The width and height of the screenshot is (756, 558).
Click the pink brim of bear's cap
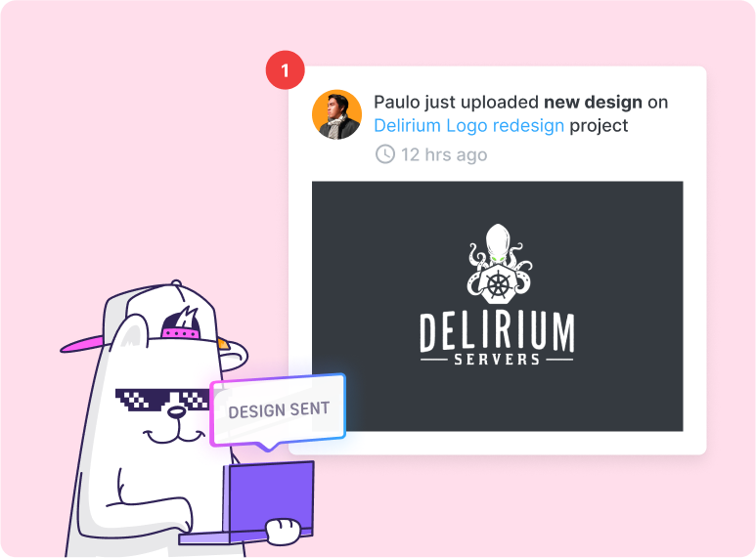[83, 344]
